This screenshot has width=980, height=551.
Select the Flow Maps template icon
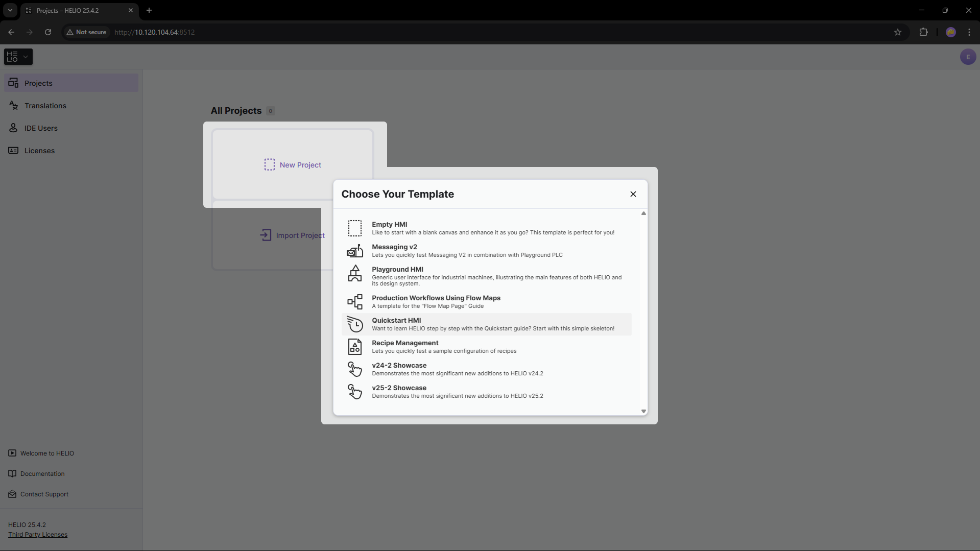click(x=354, y=302)
